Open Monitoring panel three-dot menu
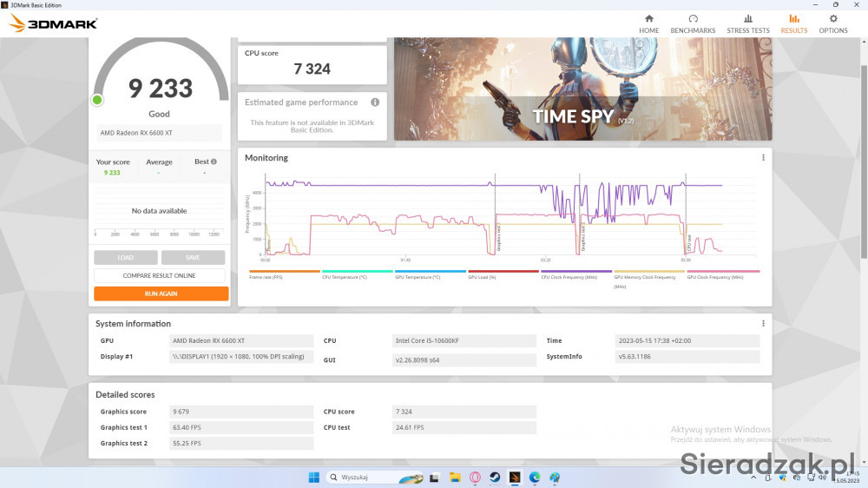Viewport: 868px width, 488px height. coord(763,158)
